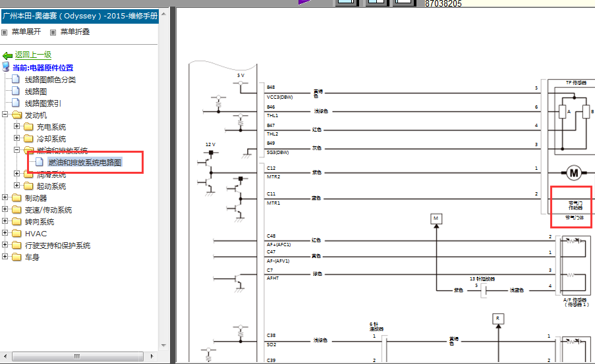Click the horizontal scrollbar right arrow
595x364 pixels.
point(152,356)
